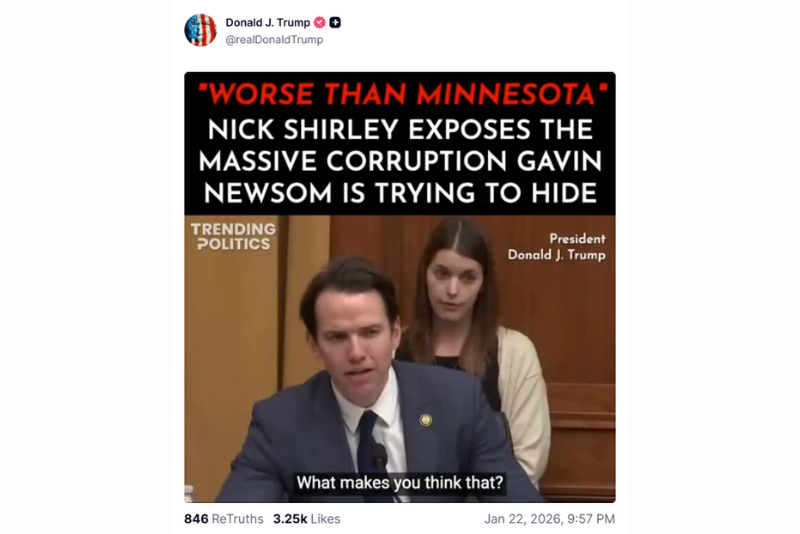The height and width of the screenshot is (534, 800).
Task: View the 846 ReTruths list
Action: click(x=223, y=519)
